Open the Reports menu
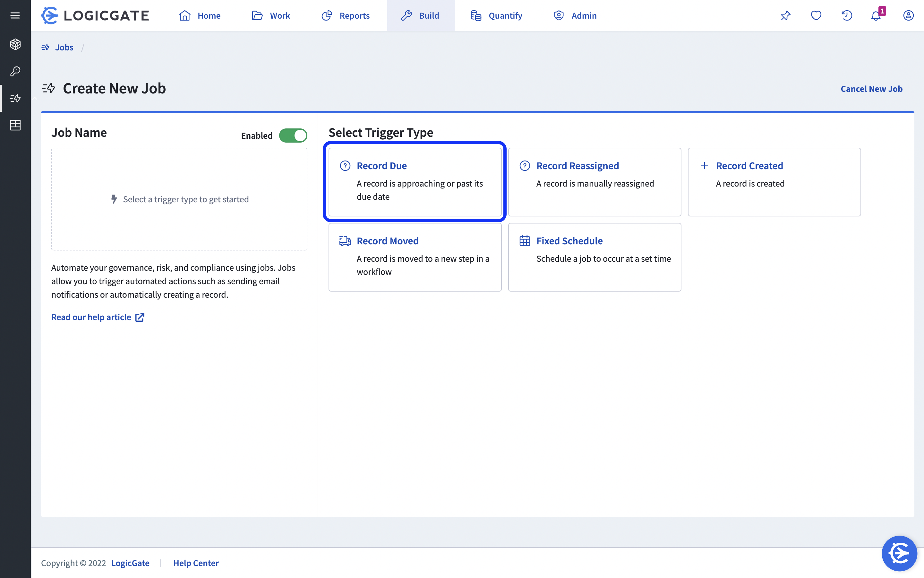Image resolution: width=924 pixels, height=578 pixels. (345, 15)
